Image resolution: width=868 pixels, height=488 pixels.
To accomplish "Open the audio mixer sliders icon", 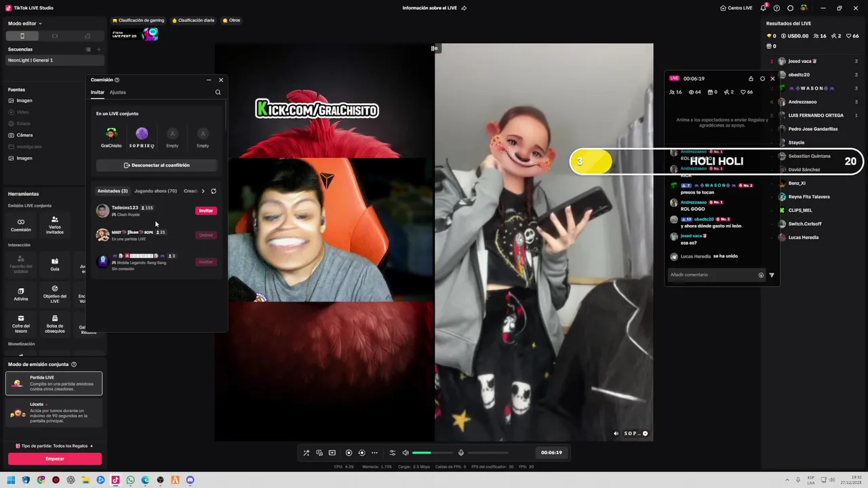I will pyautogui.click(x=392, y=453).
